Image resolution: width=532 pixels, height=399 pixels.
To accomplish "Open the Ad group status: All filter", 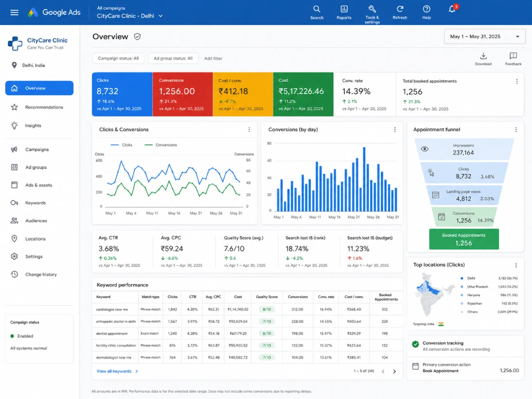I will tap(173, 58).
